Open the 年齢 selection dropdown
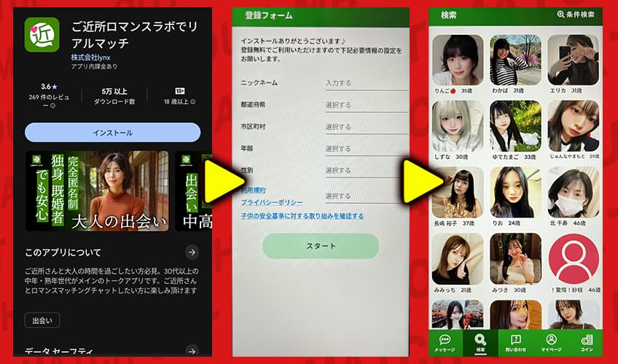 (366, 149)
